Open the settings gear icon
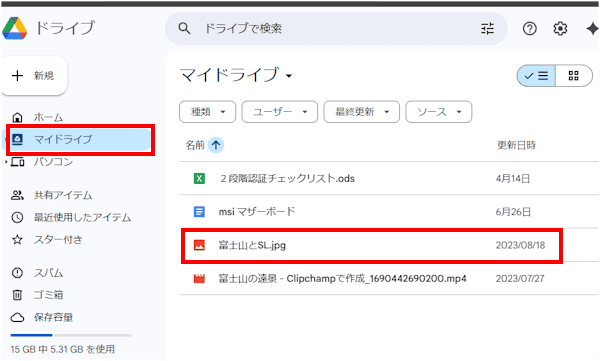This screenshot has width=600, height=361. tap(560, 28)
